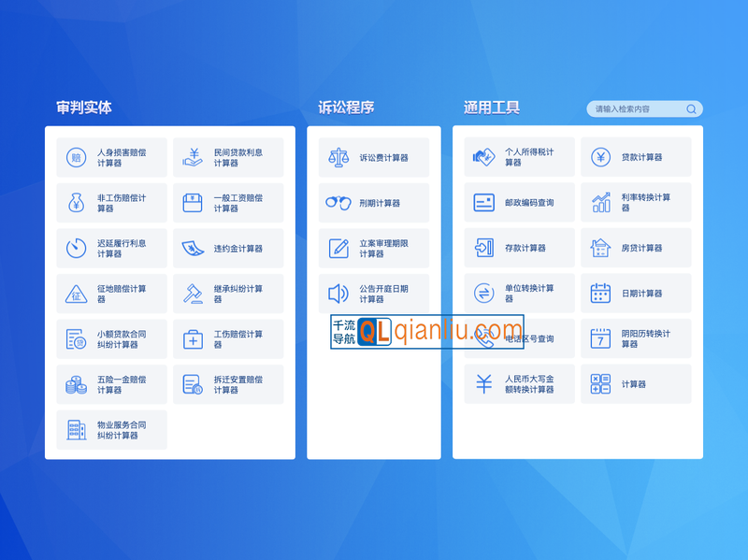This screenshot has width=748, height=560.
Task: Open the 邮政编码查询 tool
Action: click(517, 202)
